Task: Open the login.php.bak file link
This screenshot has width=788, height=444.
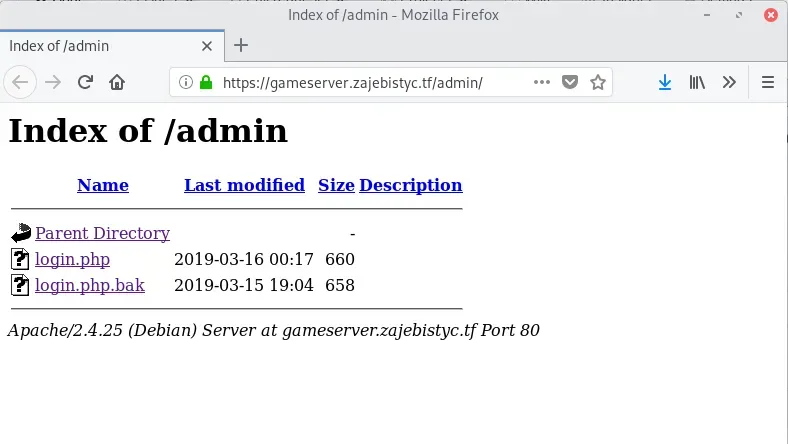Action: 90,285
